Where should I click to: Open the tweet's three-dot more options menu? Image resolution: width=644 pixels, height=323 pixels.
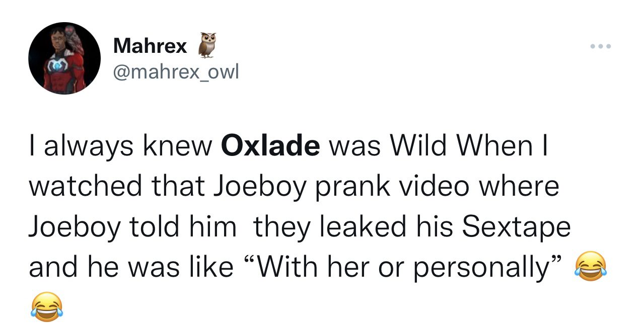point(601,46)
